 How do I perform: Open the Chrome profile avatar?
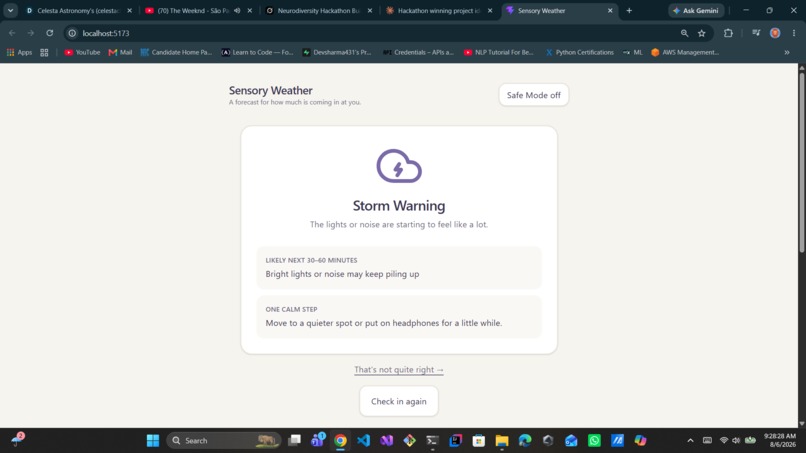(775, 33)
